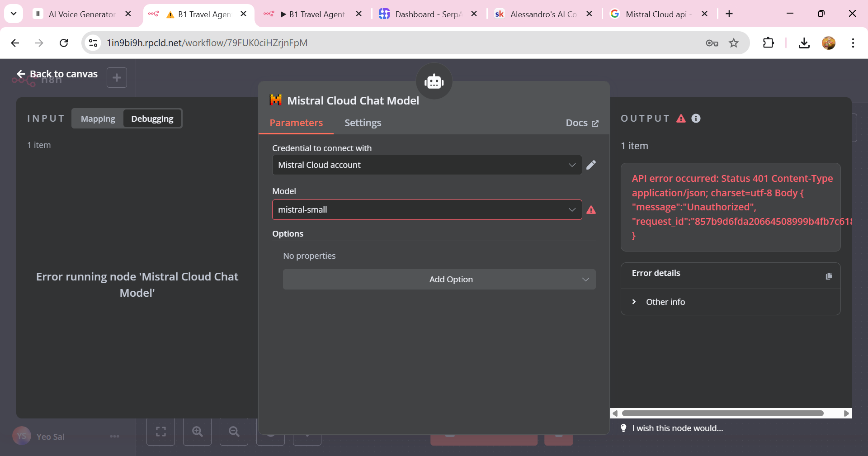Viewport: 868px width, 456px height.
Task: Switch to Dashboard - SerpApi browser tab
Action: (428, 14)
